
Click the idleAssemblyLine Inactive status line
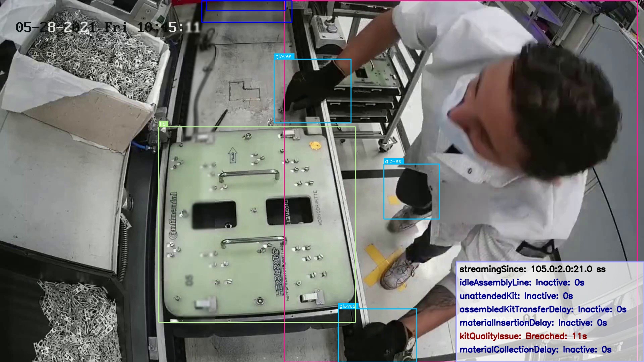522,283
